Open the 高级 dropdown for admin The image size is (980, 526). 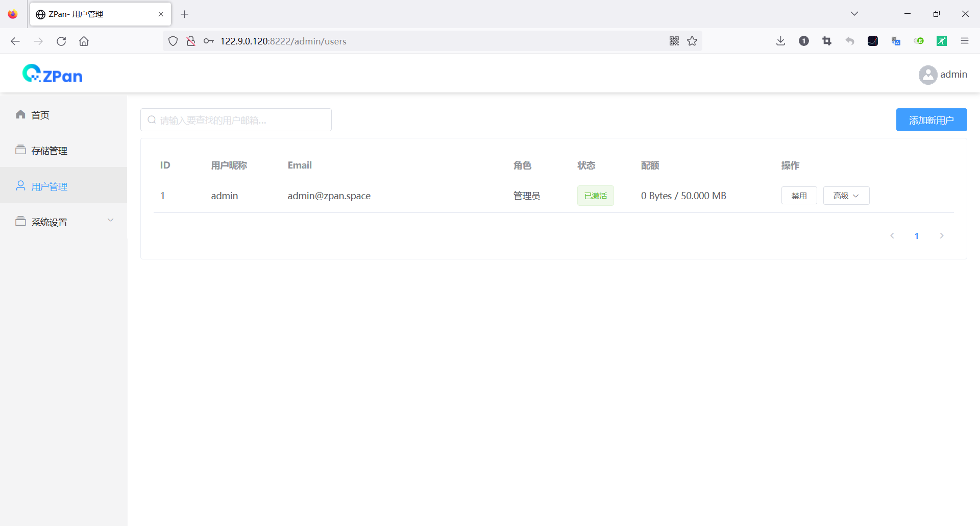[x=846, y=196]
